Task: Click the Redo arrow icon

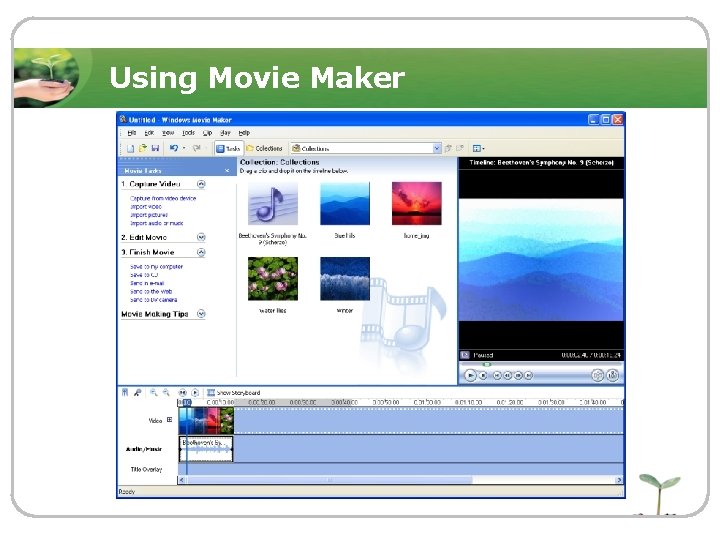Action: [197, 148]
